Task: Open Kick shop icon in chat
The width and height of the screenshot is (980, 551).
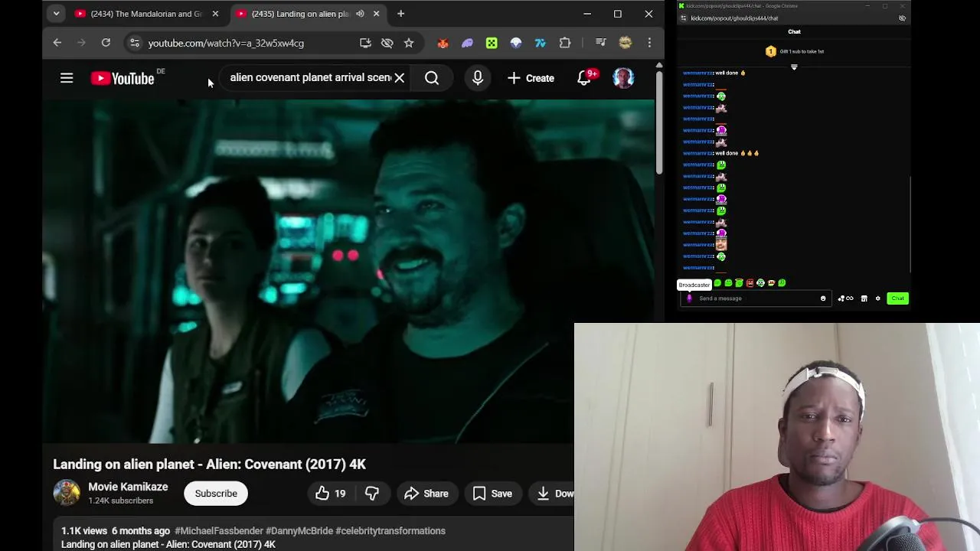Action: point(864,298)
